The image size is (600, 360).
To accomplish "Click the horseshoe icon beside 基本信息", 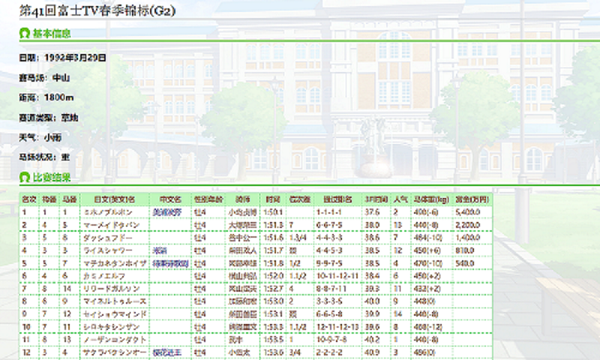I will coord(24,33).
